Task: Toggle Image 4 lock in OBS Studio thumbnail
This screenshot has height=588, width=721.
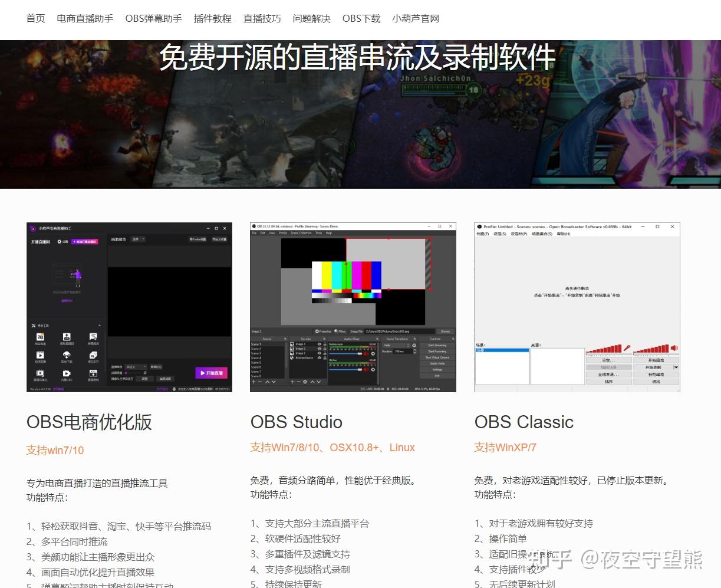Action: click(325, 344)
